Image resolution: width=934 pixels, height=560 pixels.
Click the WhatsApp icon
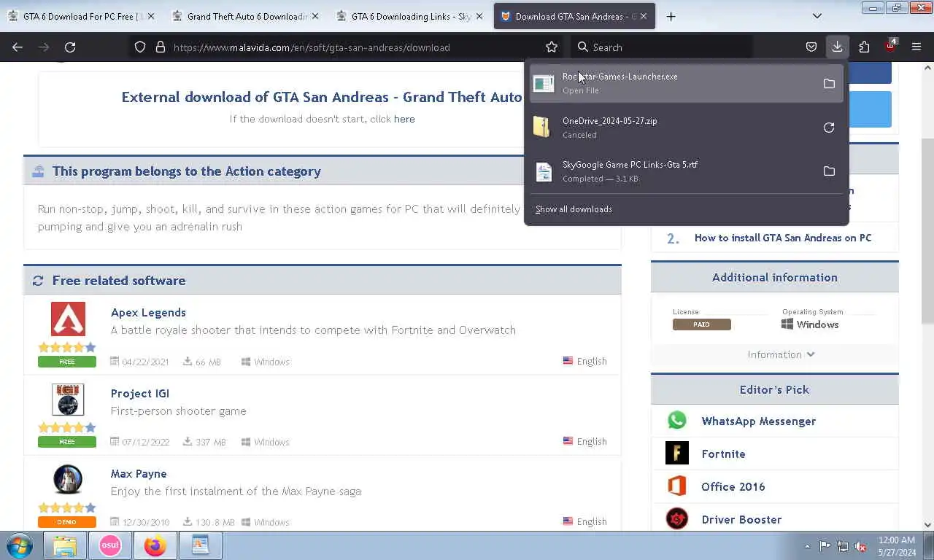pyautogui.click(x=677, y=420)
